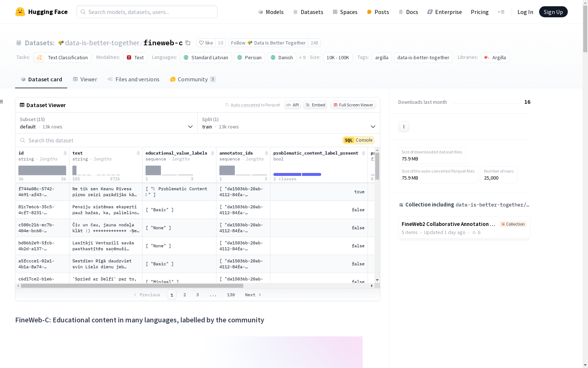Sort the problematic_content_label_present column
Screen dimensions: 588x368
pos(363,153)
